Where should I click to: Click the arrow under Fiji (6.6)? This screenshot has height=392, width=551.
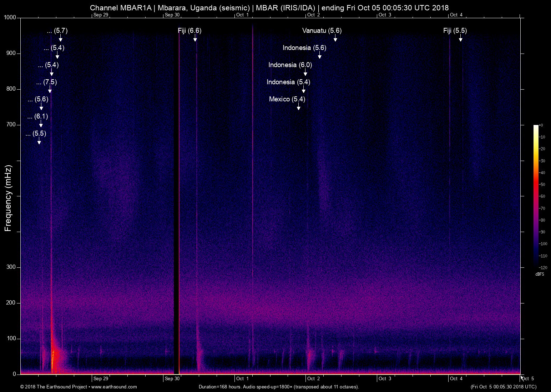click(x=195, y=38)
